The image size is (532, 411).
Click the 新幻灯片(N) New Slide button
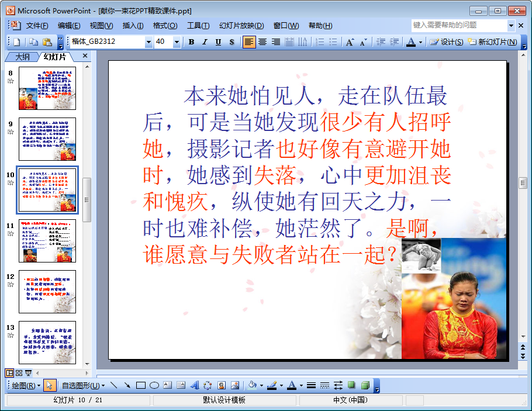point(492,42)
